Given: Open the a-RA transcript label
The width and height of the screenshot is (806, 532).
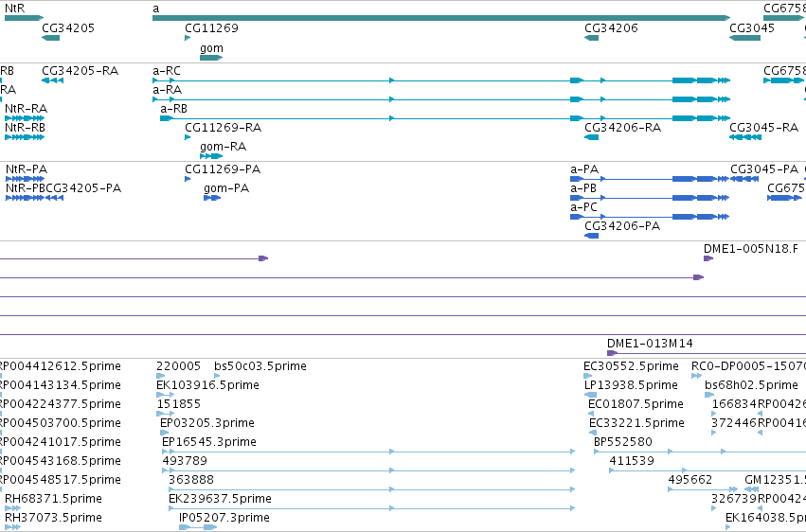Looking at the screenshot, I should click(167, 89).
